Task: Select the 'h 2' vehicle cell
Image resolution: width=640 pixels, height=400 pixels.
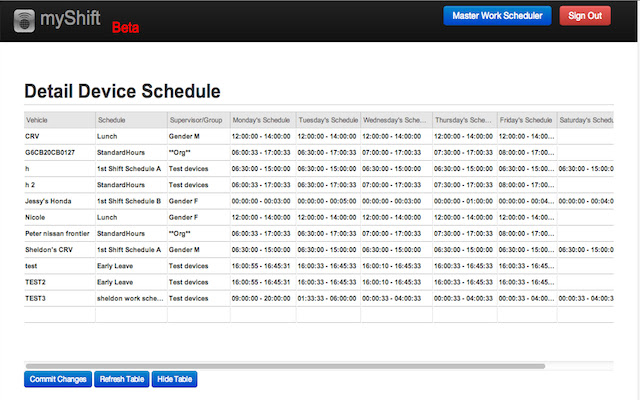Action: tap(60, 185)
